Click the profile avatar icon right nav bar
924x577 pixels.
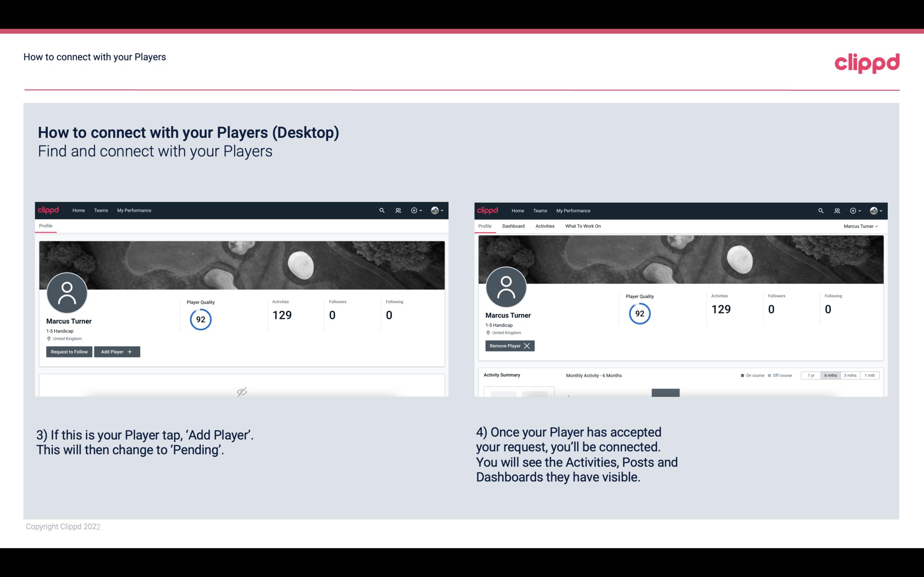[434, 210]
